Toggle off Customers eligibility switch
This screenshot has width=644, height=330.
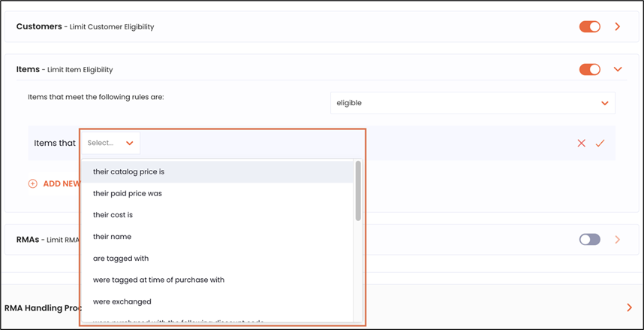590,27
